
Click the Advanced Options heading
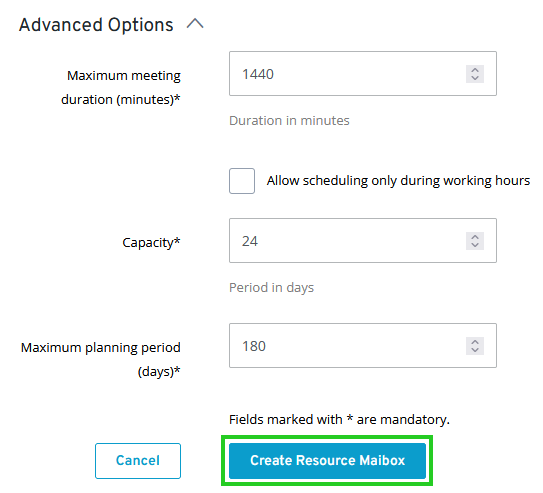96,25
